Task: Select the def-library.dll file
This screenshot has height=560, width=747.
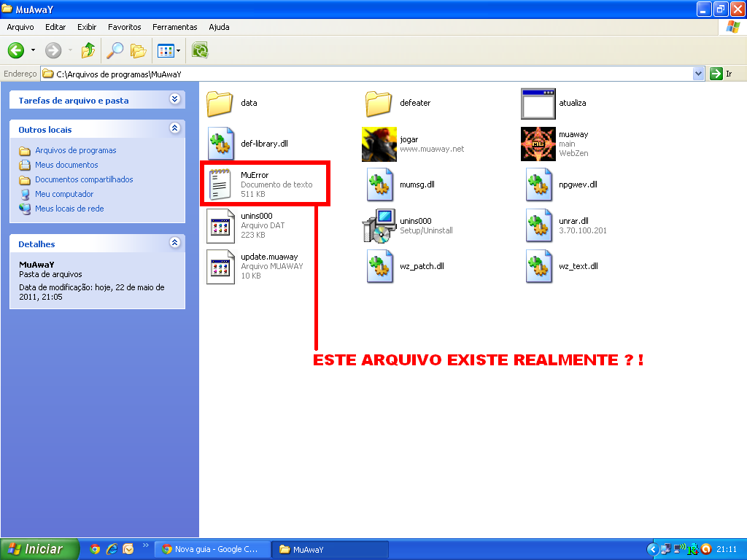Action: tap(219, 144)
